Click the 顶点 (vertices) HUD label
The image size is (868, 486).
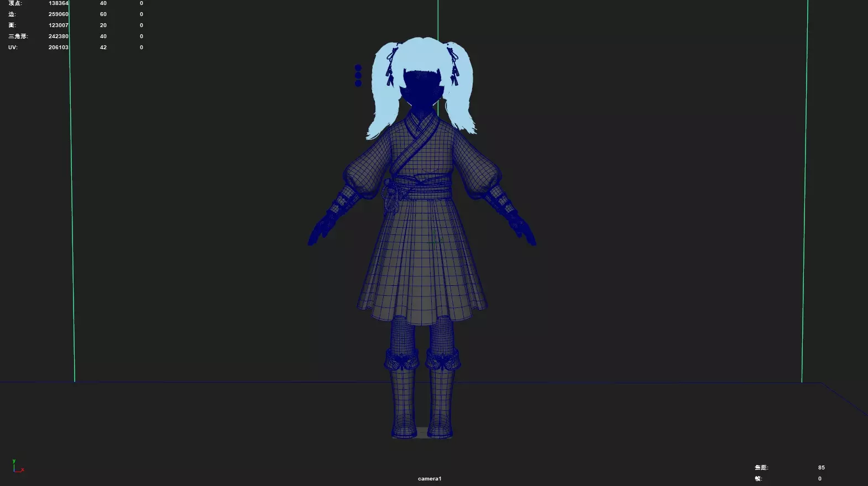[x=15, y=3]
